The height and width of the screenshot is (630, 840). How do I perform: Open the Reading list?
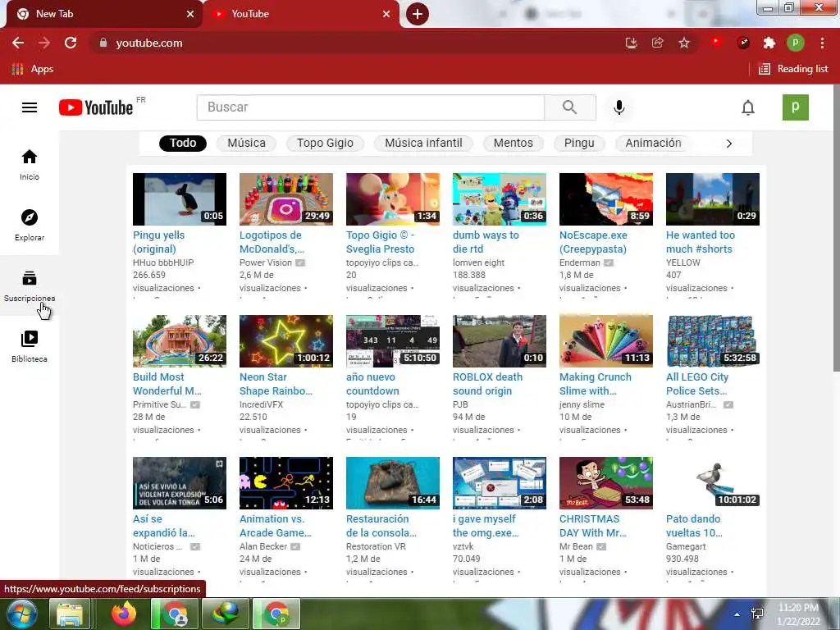click(794, 69)
